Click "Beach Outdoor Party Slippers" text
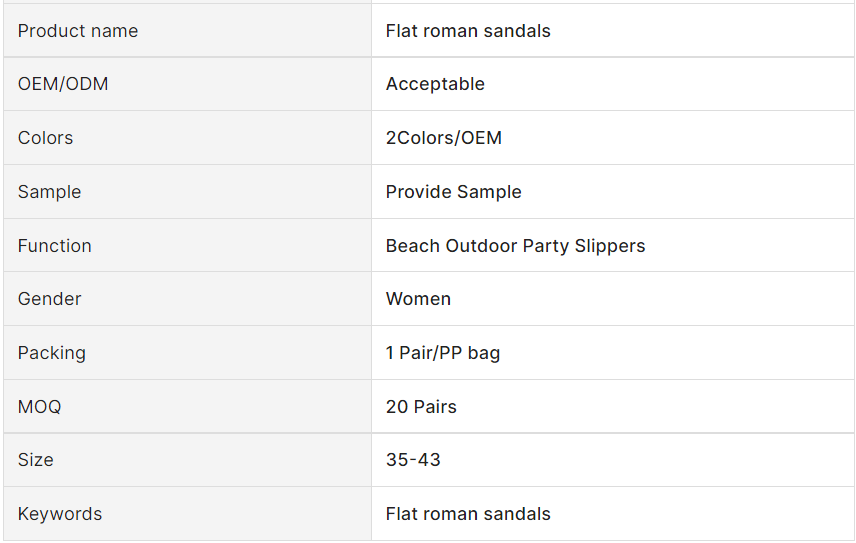This screenshot has width=856, height=543. 515,246
